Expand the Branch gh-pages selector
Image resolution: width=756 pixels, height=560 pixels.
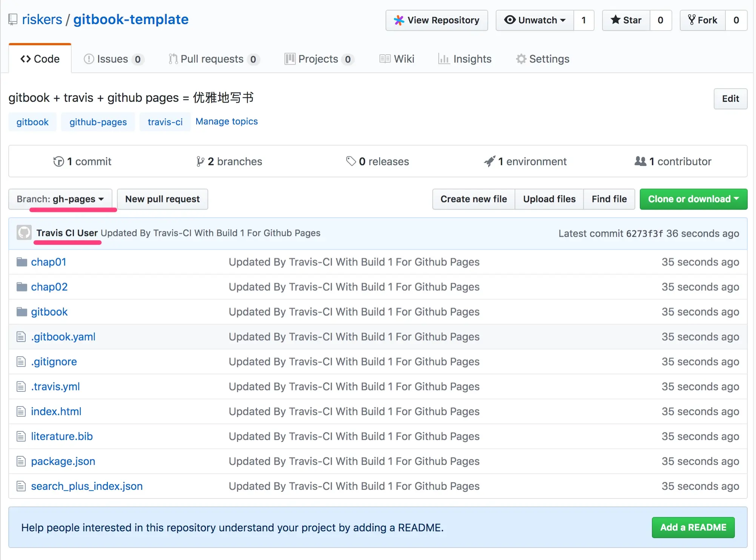pyautogui.click(x=60, y=199)
